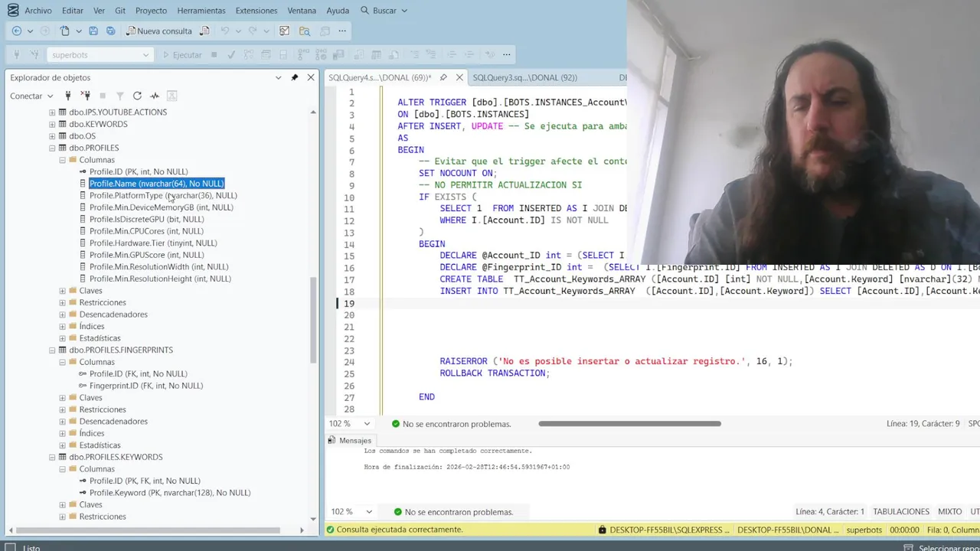This screenshot has height=551, width=980.
Task: Click the save single file icon
Action: 93,31
